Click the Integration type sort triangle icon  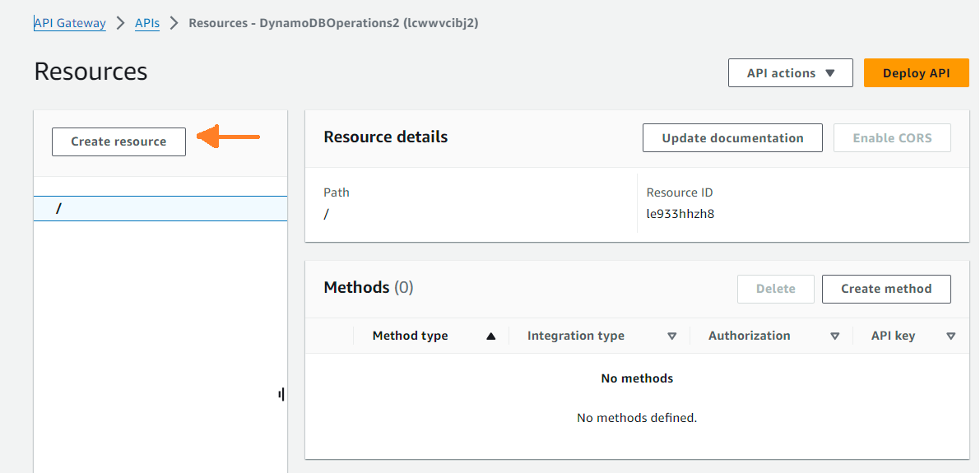click(671, 336)
